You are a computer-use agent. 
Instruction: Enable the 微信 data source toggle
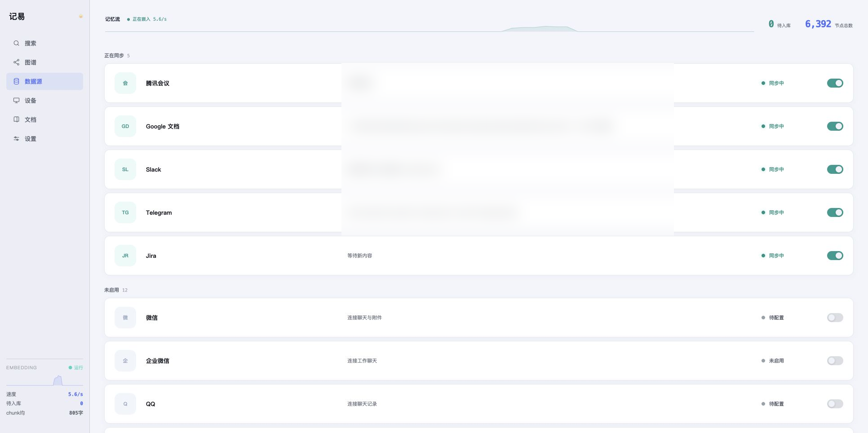click(835, 318)
